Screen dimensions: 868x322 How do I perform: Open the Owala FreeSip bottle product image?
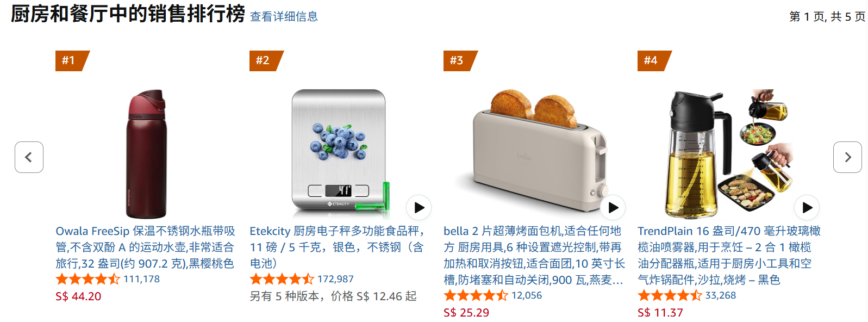[x=146, y=154]
